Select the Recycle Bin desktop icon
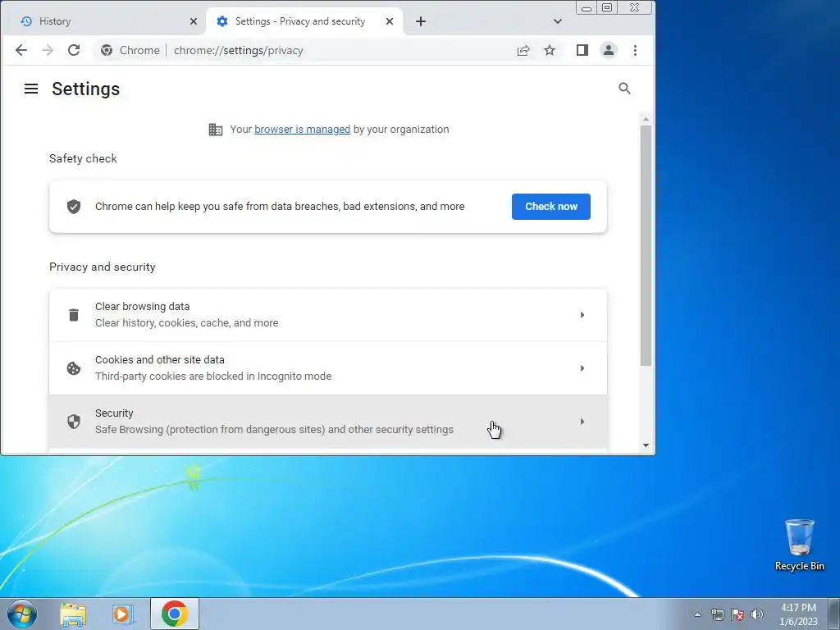 (x=800, y=545)
